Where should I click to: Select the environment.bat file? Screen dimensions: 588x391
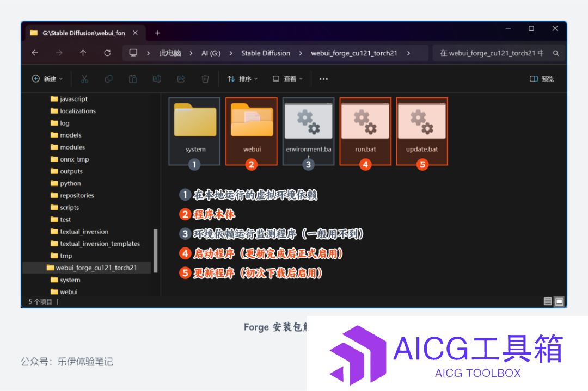[308, 131]
